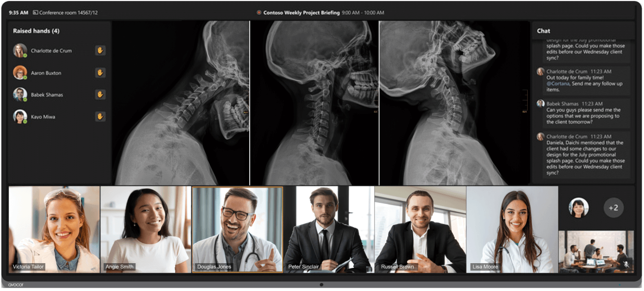Select Babek Shamas's avatar in Raised hands
644x291 pixels.
point(20,94)
